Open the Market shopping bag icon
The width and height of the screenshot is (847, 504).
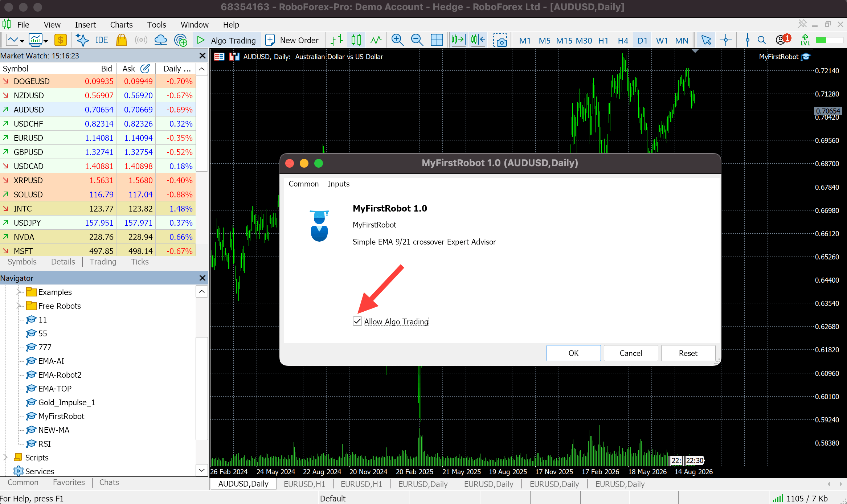(122, 40)
